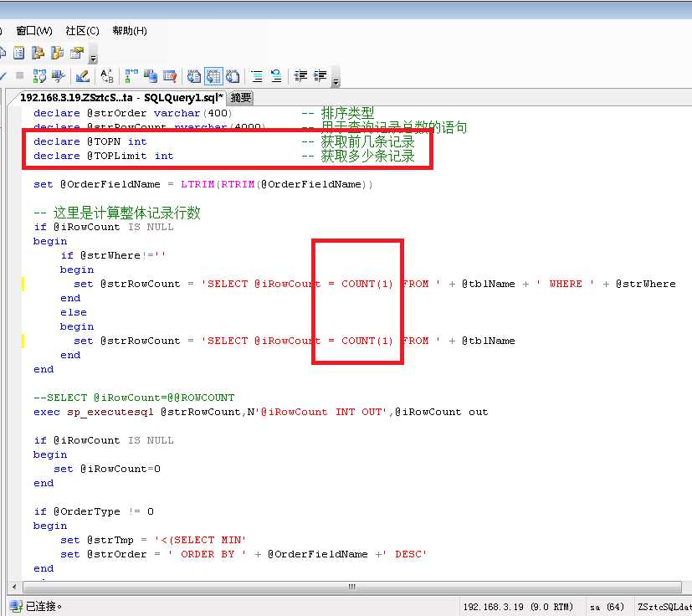Include client statistics
692x616 pixels.
[151, 76]
